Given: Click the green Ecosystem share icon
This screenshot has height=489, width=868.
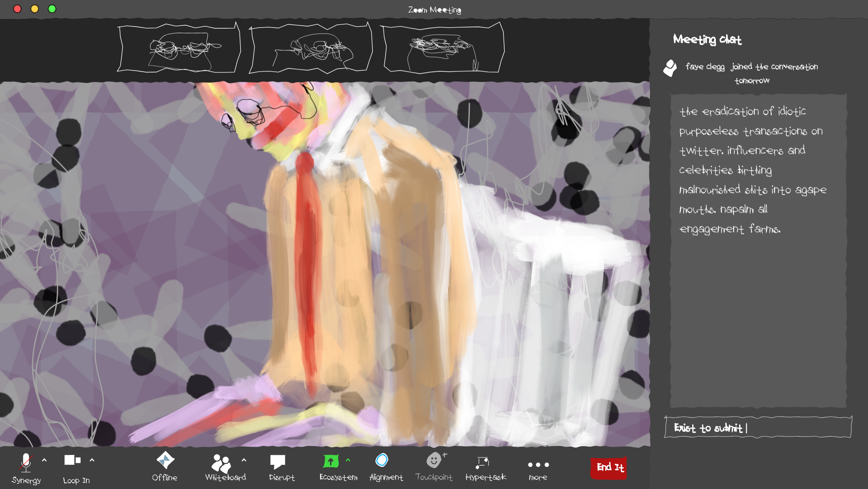Looking at the screenshot, I should click(331, 461).
